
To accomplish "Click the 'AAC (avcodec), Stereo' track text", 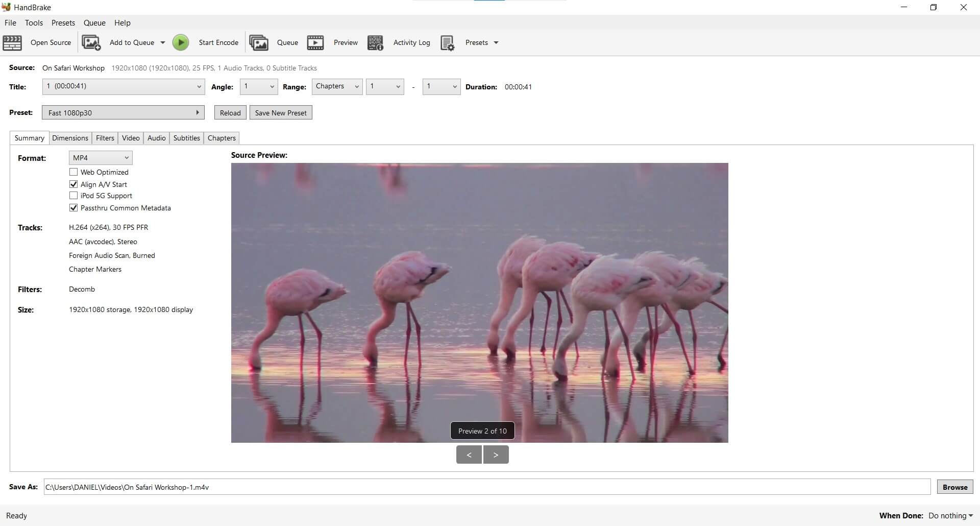I will tap(103, 242).
